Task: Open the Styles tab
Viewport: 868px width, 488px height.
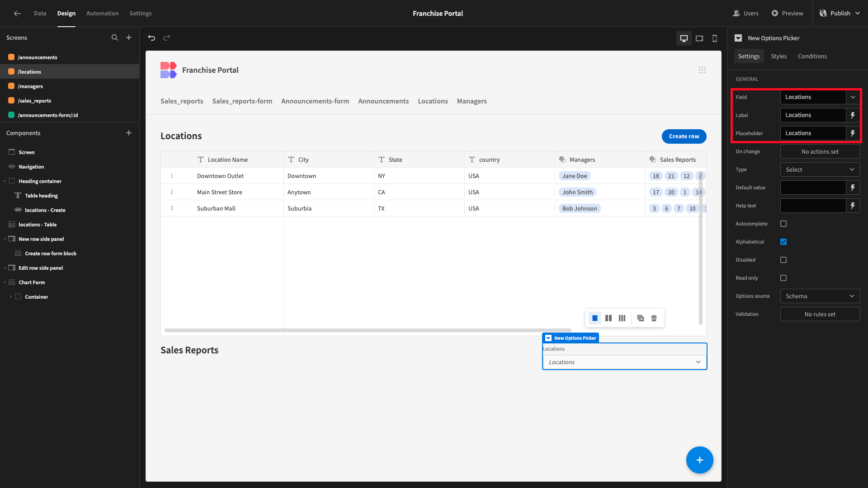Action: [778, 56]
